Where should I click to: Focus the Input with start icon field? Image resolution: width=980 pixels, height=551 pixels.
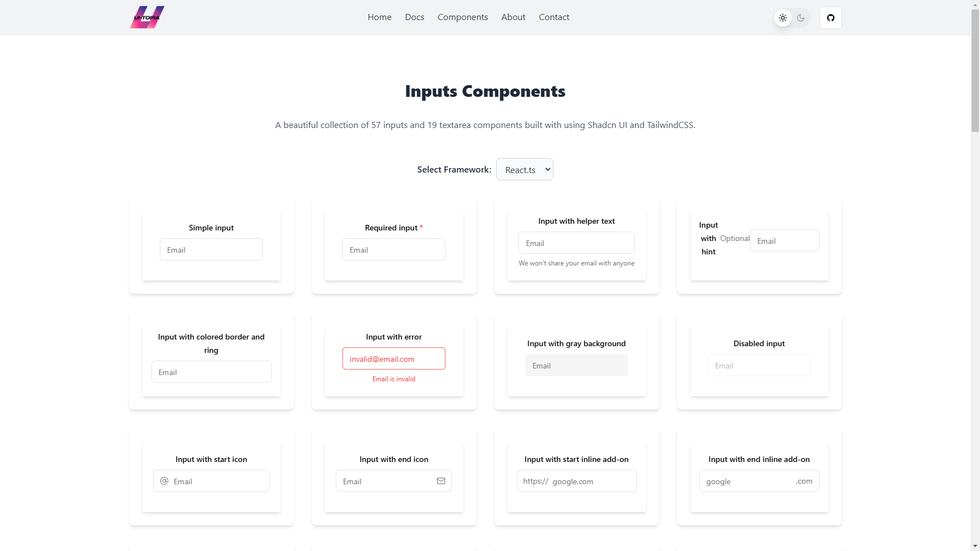(x=211, y=481)
